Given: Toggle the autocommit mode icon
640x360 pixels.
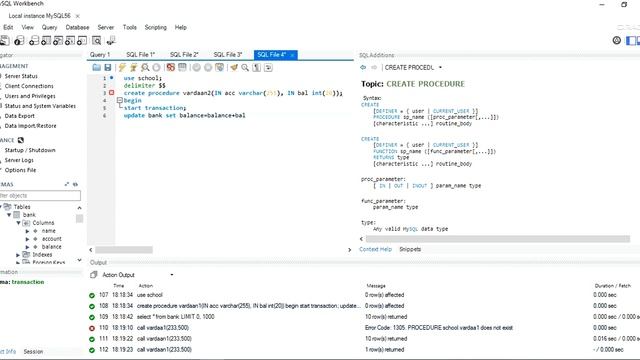Looking at the screenshot, I should (x=220, y=67).
